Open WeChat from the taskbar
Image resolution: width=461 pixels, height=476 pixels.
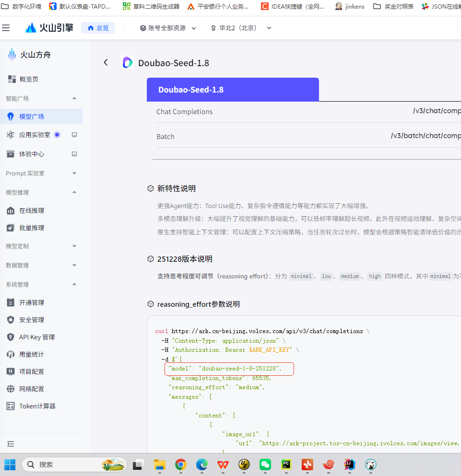265,464
